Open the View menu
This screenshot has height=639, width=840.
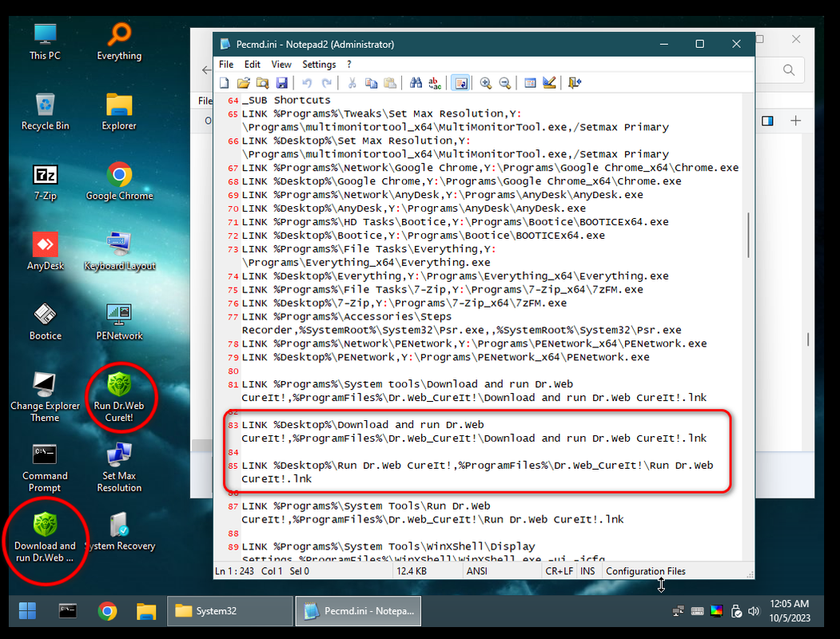click(x=281, y=64)
